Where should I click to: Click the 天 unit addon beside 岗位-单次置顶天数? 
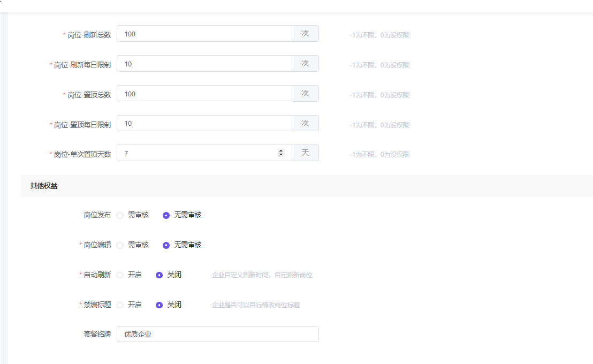(x=305, y=153)
